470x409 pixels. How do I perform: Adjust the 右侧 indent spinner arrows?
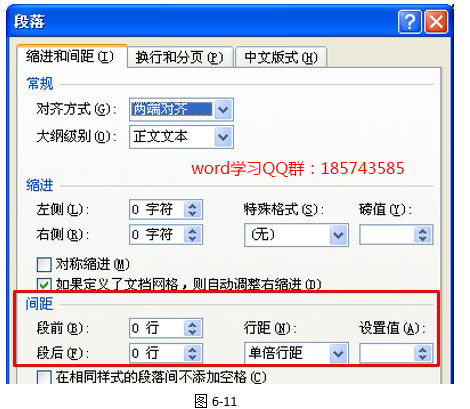pos(192,235)
